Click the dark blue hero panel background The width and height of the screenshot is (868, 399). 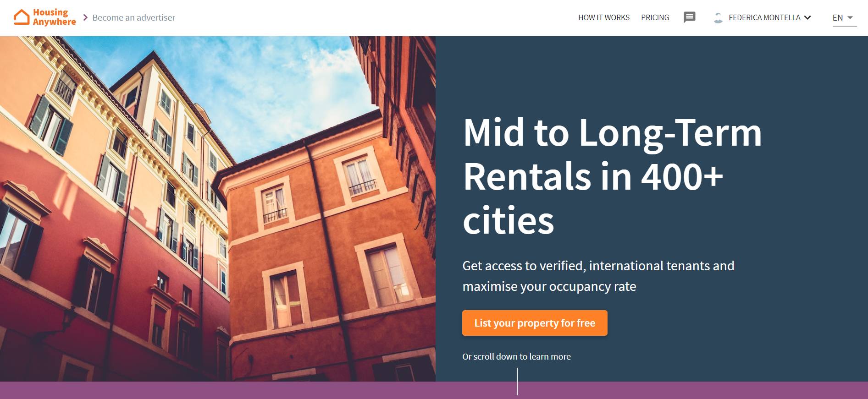pos(652,73)
